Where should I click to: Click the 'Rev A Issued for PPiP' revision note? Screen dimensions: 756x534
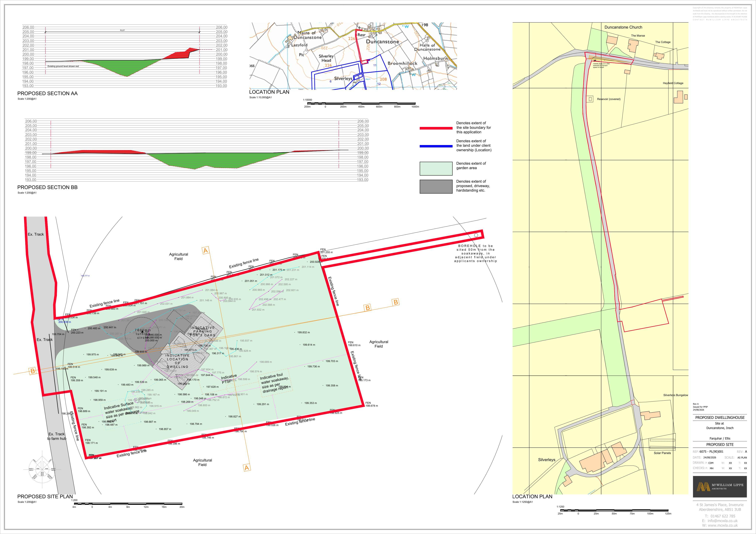click(700, 407)
